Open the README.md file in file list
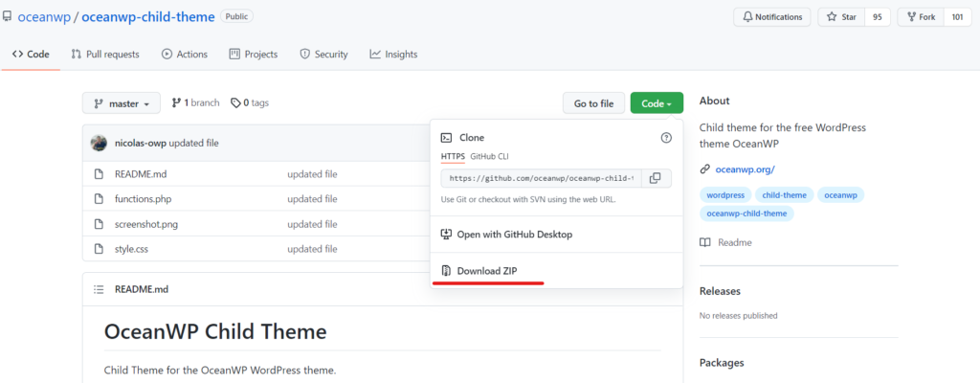The width and height of the screenshot is (980, 383). [141, 174]
